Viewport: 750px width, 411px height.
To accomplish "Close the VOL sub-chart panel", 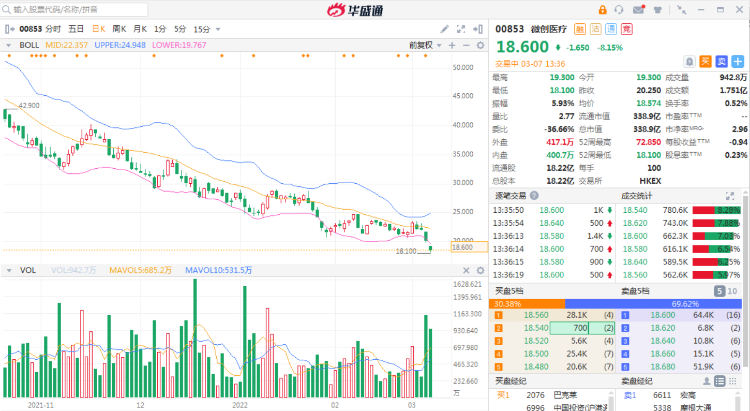I will point(466,270).
